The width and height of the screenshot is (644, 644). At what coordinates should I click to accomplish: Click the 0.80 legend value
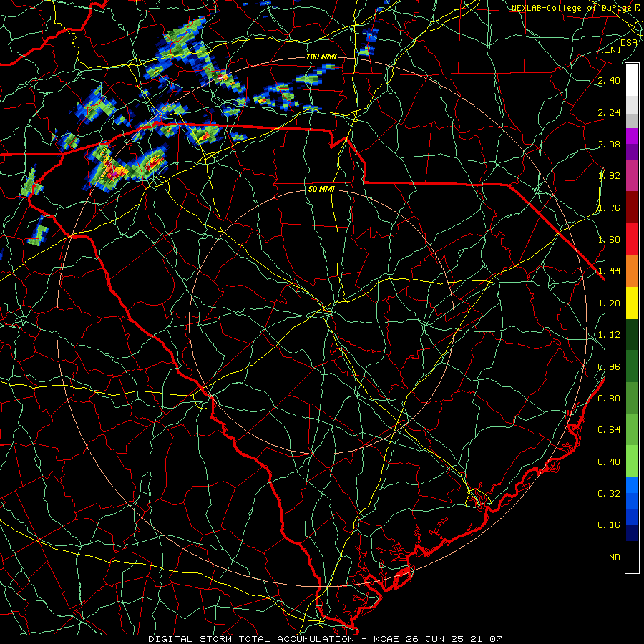click(609, 399)
